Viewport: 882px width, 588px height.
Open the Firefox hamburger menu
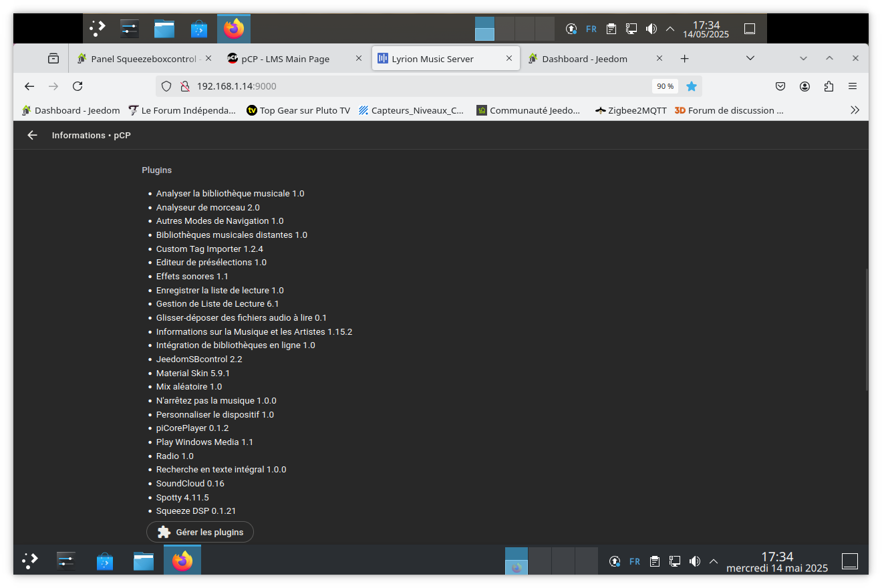click(x=853, y=86)
